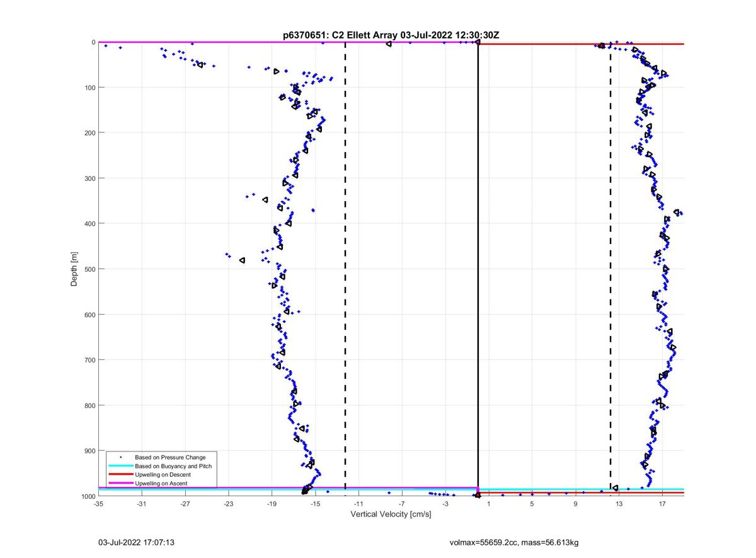Click y-axis tick label '800'
Image resolution: width=756 pixels, height=558 pixels.
89,405
